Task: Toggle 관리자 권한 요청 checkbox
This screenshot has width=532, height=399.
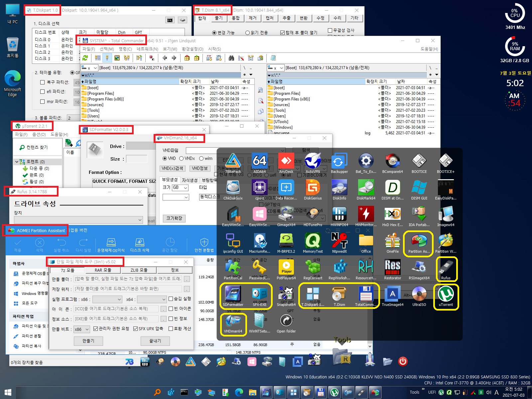Action: pyautogui.click(x=96, y=329)
